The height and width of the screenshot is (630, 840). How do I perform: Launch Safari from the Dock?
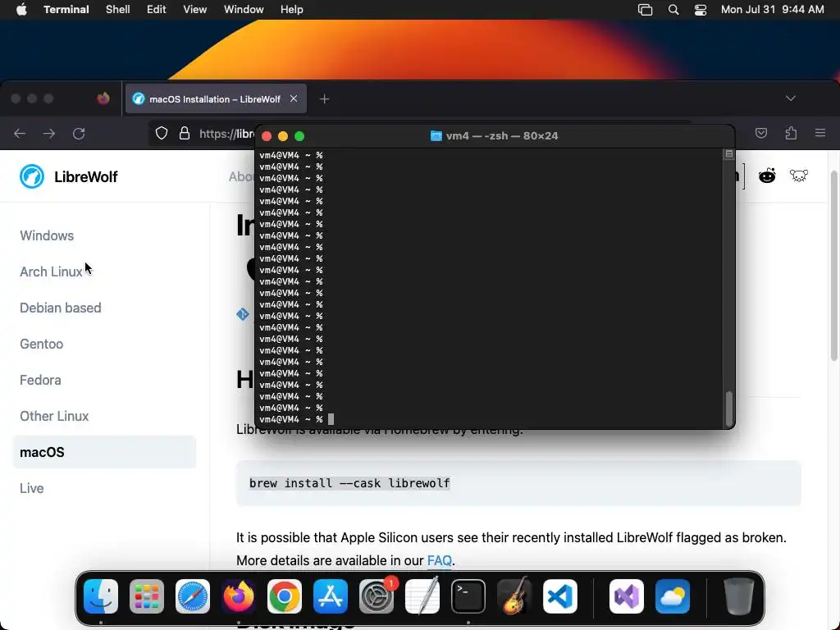click(x=193, y=596)
